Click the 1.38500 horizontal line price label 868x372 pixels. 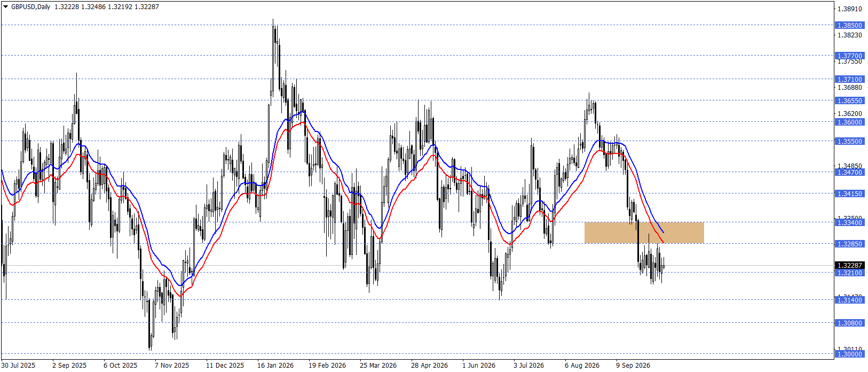pyautogui.click(x=849, y=25)
